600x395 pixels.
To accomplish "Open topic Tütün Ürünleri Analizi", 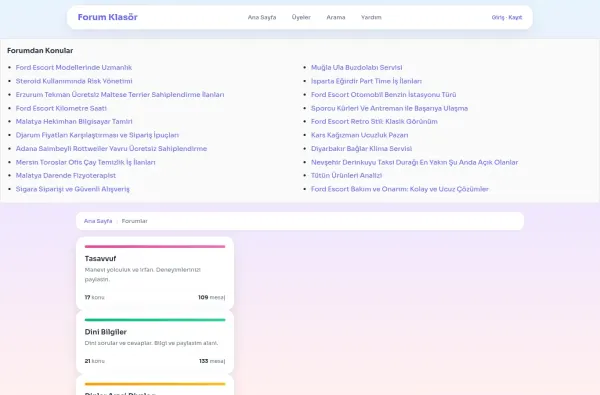I will coord(346,175).
